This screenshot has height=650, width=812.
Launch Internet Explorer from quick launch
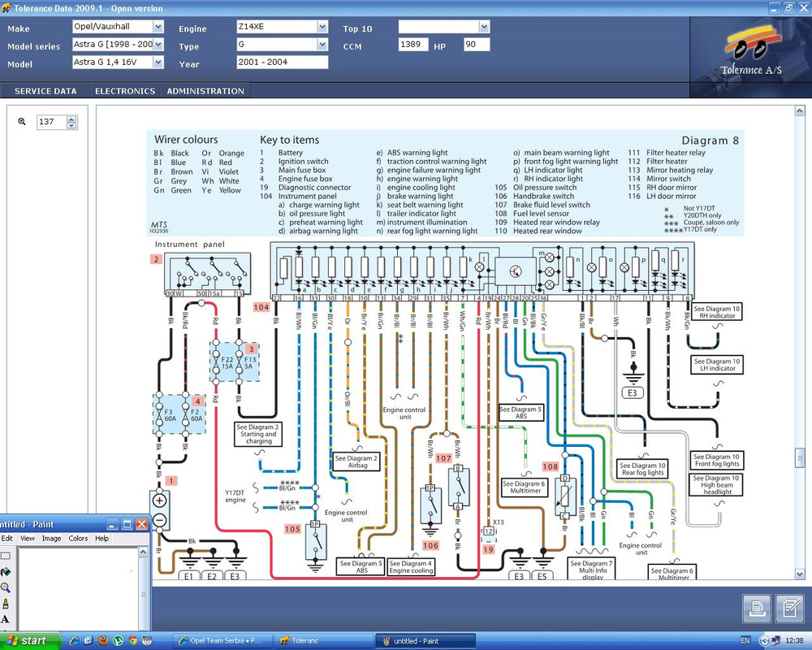coord(75,641)
